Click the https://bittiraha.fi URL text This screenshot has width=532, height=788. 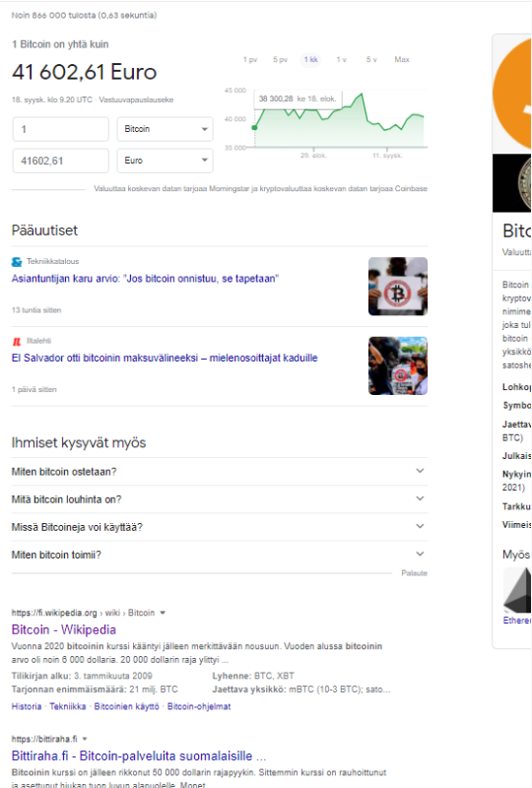[44, 739]
